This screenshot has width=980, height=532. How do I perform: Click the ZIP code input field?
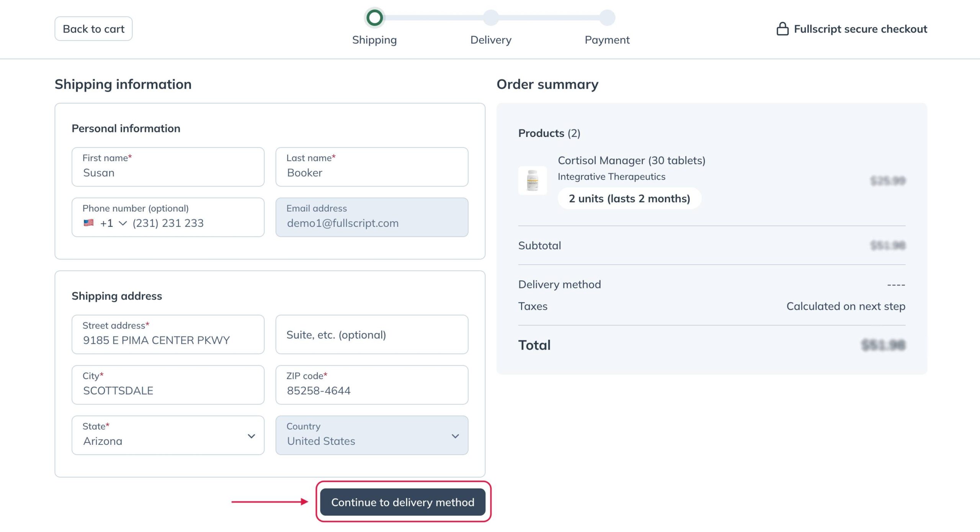(372, 390)
